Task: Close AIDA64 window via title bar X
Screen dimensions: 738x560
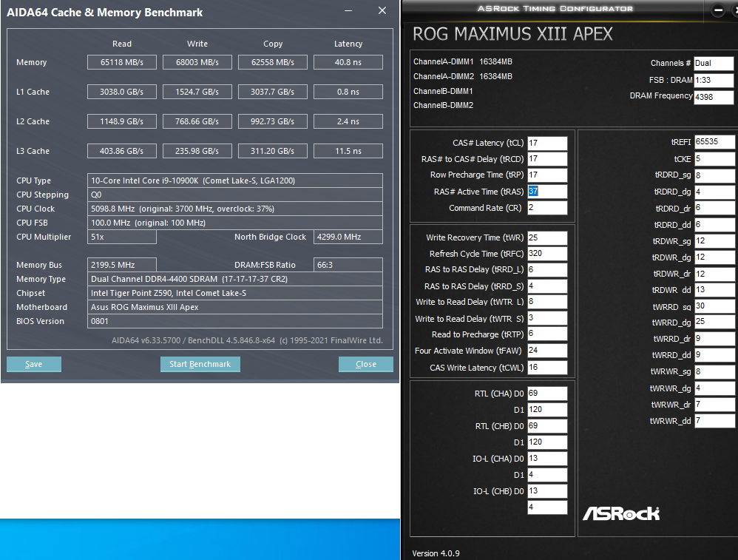Action: [x=382, y=11]
